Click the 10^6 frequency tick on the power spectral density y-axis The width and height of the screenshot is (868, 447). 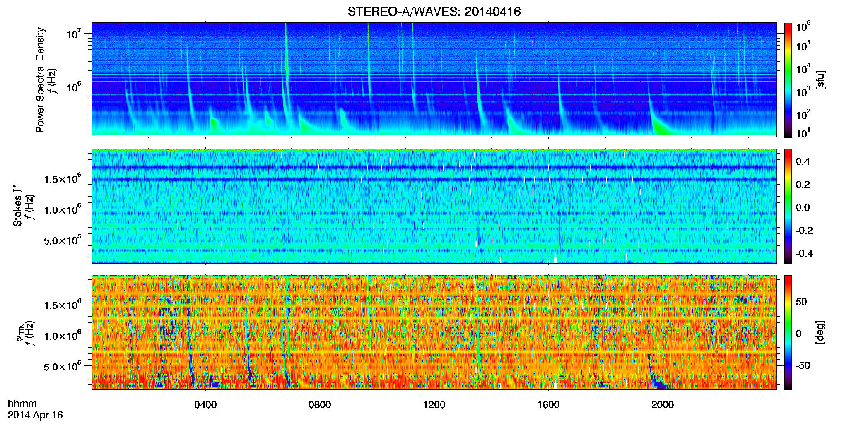[74, 87]
